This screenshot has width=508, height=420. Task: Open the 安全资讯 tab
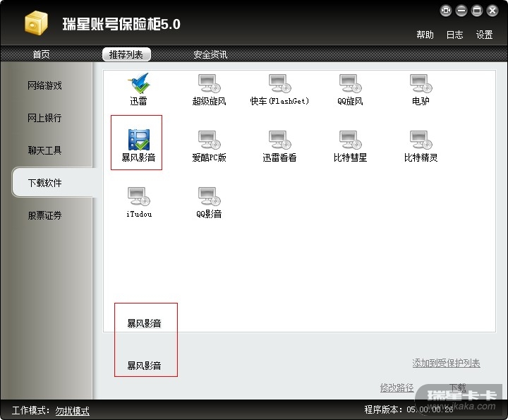(x=210, y=54)
